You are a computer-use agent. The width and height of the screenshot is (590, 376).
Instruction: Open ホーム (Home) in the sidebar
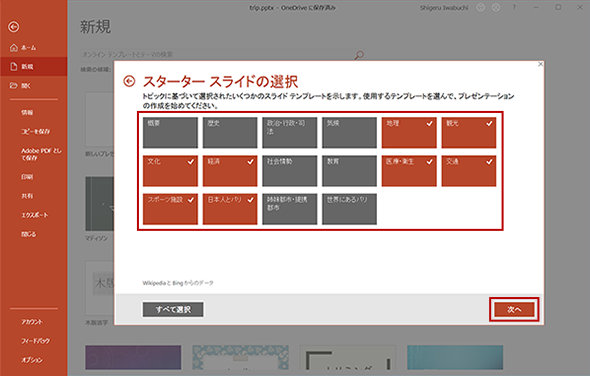coord(34,47)
